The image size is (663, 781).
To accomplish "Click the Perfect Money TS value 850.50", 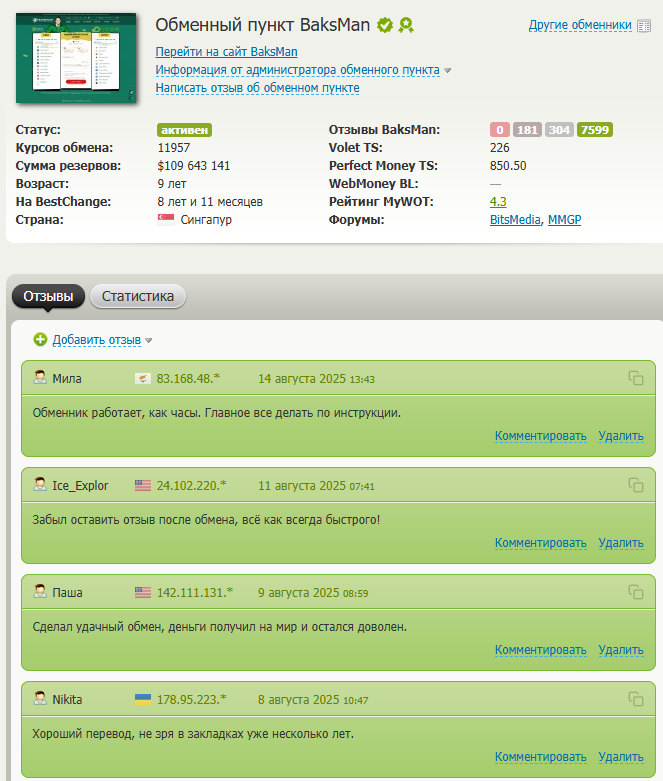I will coord(508,166).
